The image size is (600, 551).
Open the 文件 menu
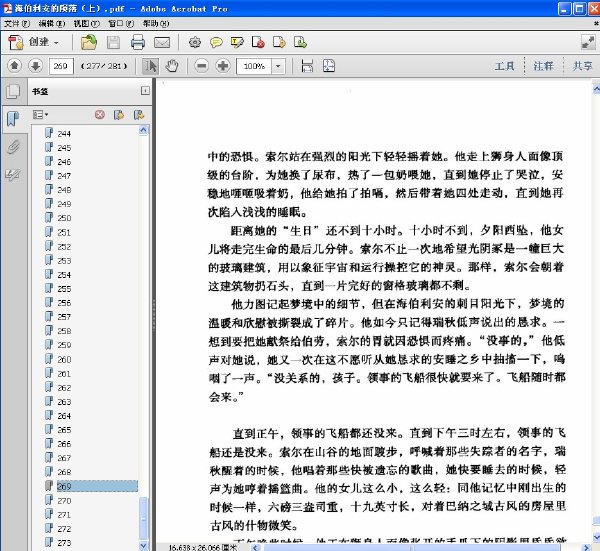coord(17,24)
